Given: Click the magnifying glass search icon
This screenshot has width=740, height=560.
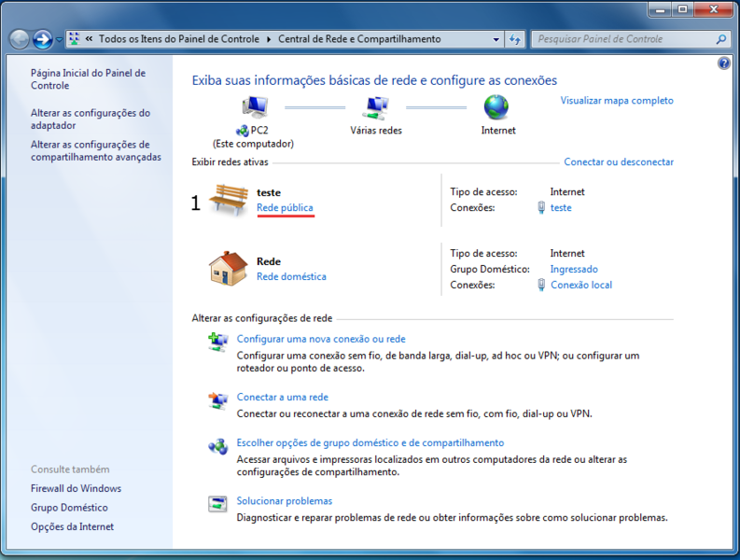Looking at the screenshot, I should [x=721, y=39].
